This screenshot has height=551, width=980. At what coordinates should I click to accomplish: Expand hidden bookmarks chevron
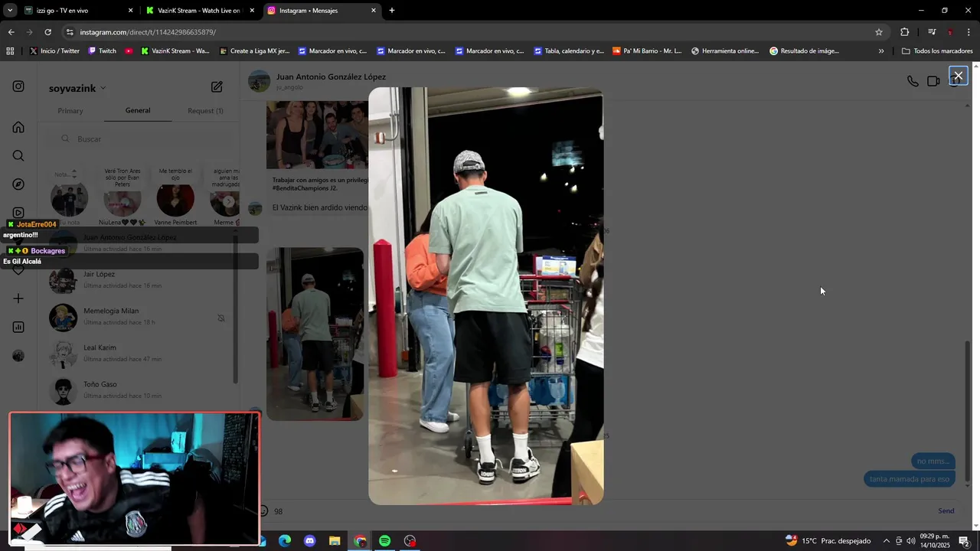(x=881, y=51)
